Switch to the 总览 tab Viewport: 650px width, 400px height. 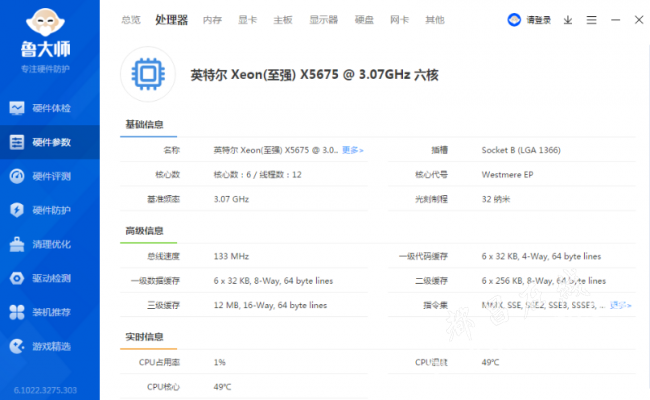click(x=131, y=20)
